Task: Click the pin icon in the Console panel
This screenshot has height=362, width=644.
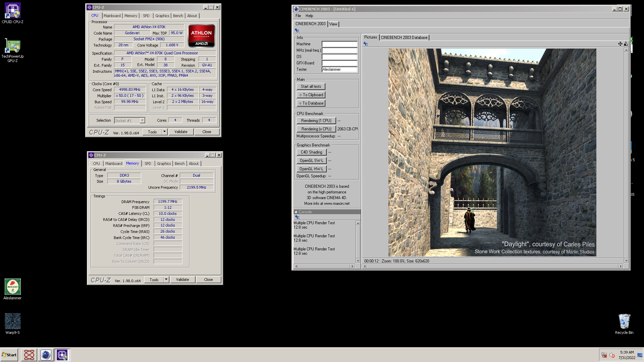Action: 297,217
